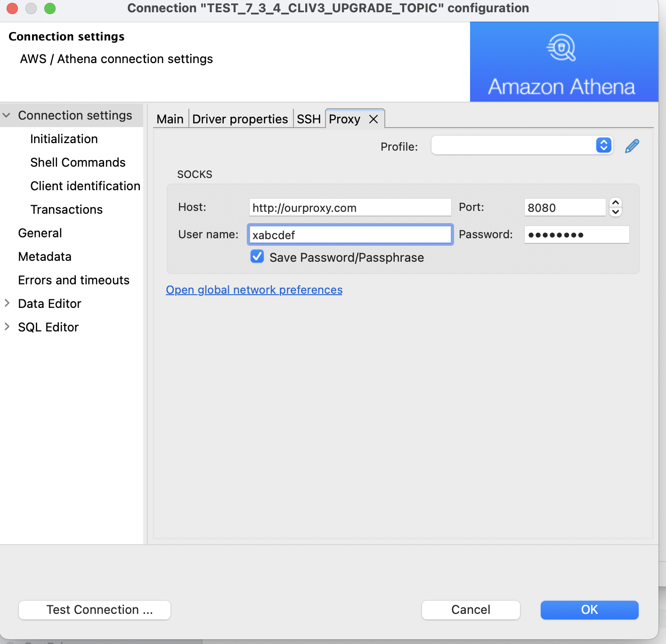The height and width of the screenshot is (644, 666).
Task: Select the Client identification page
Action: click(85, 185)
